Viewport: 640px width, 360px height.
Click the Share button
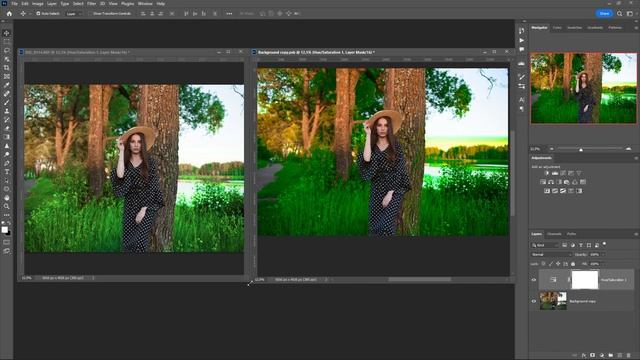coord(604,13)
